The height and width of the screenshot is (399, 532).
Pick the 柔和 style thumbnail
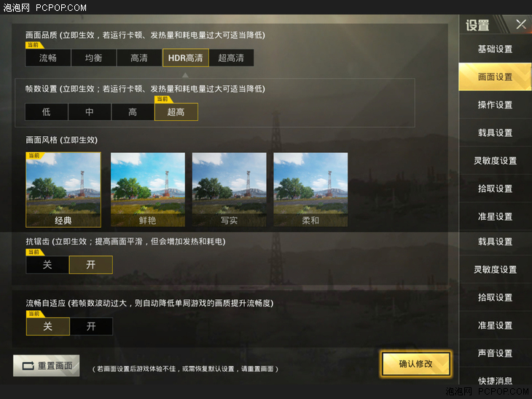tap(310, 189)
